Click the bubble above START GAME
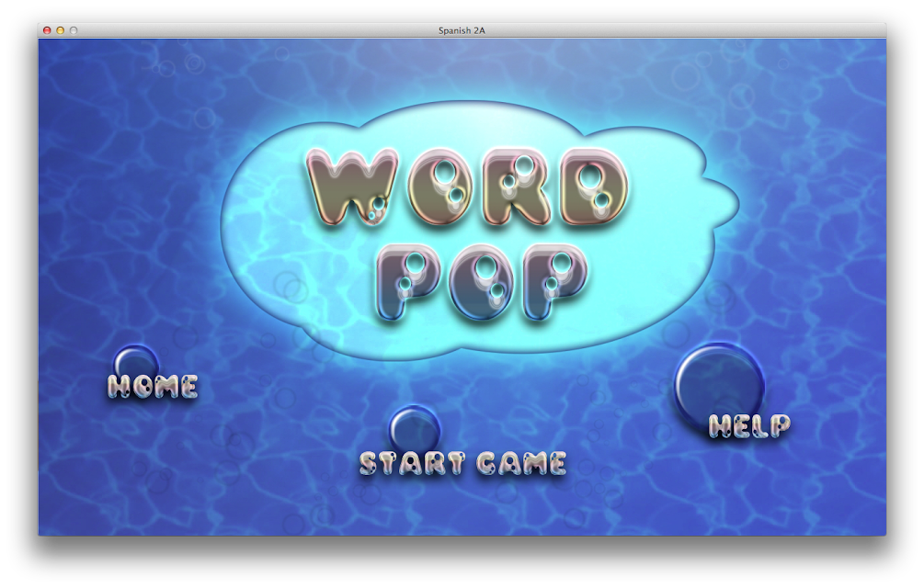Image resolution: width=924 pixels, height=588 pixels. 414,428
